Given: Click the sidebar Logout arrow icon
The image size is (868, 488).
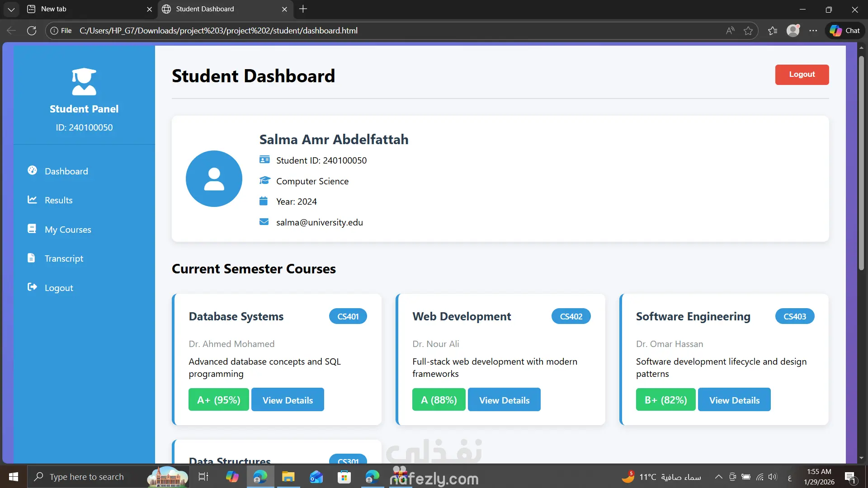Looking at the screenshot, I should click(x=32, y=287).
